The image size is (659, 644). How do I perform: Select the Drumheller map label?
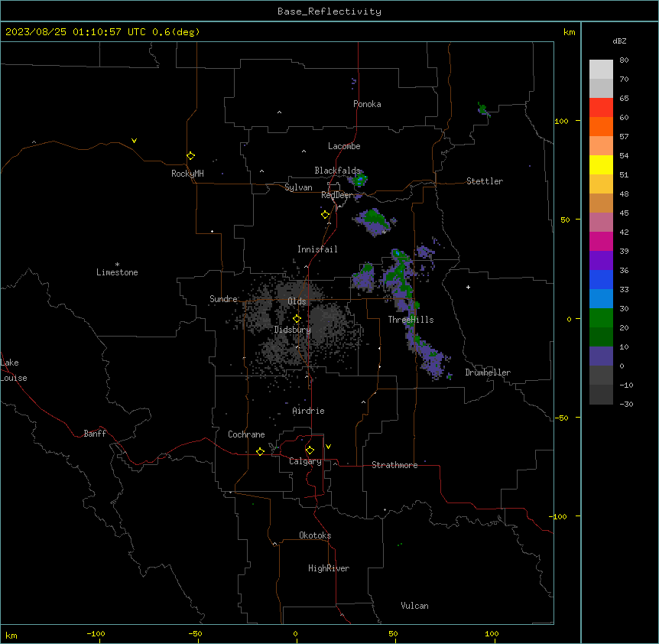pyautogui.click(x=488, y=372)
